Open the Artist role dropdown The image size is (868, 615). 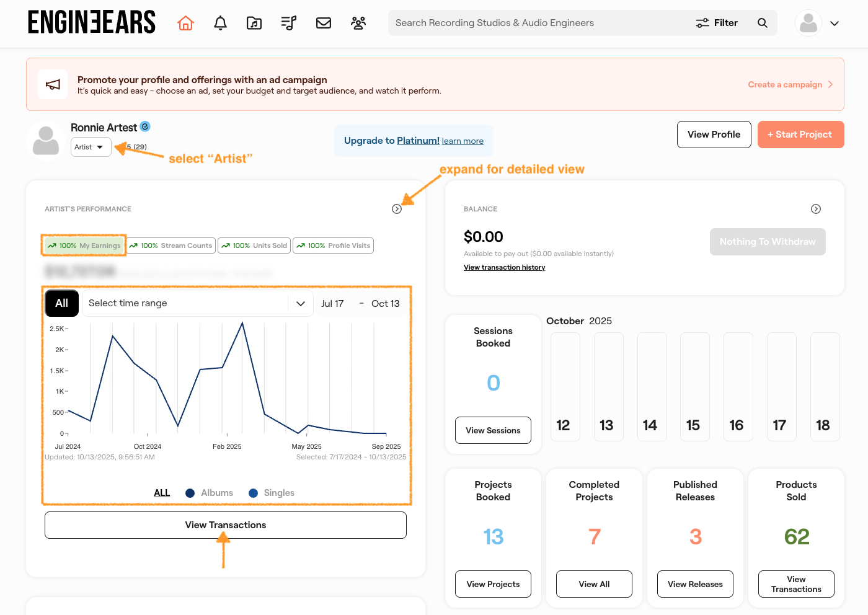91,147
